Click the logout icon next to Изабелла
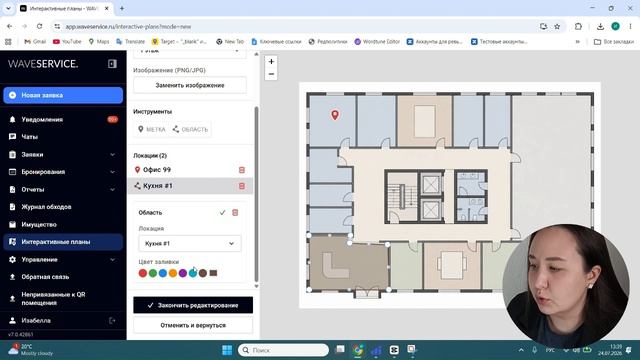The image size is (640, 360). coord(112,321)
